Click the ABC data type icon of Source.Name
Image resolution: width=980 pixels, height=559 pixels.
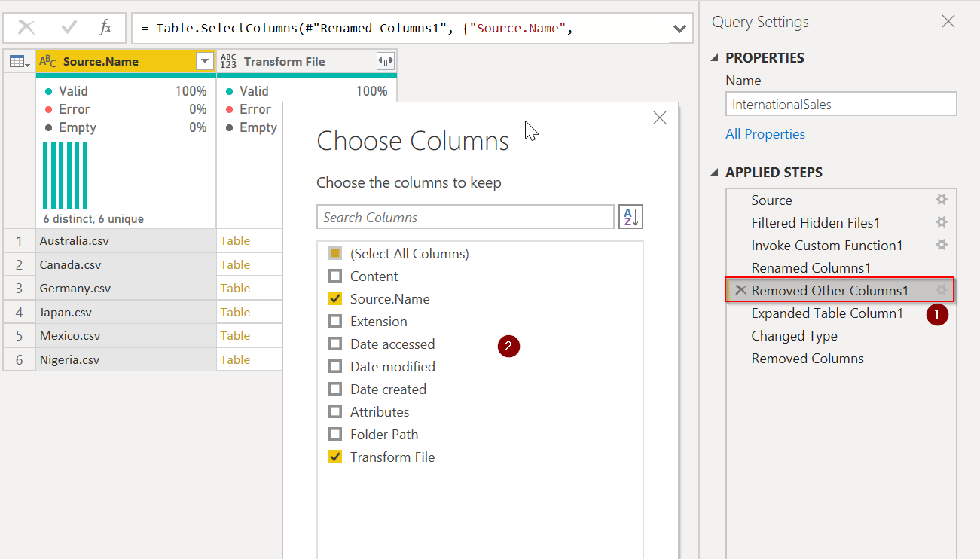(47, 61)
